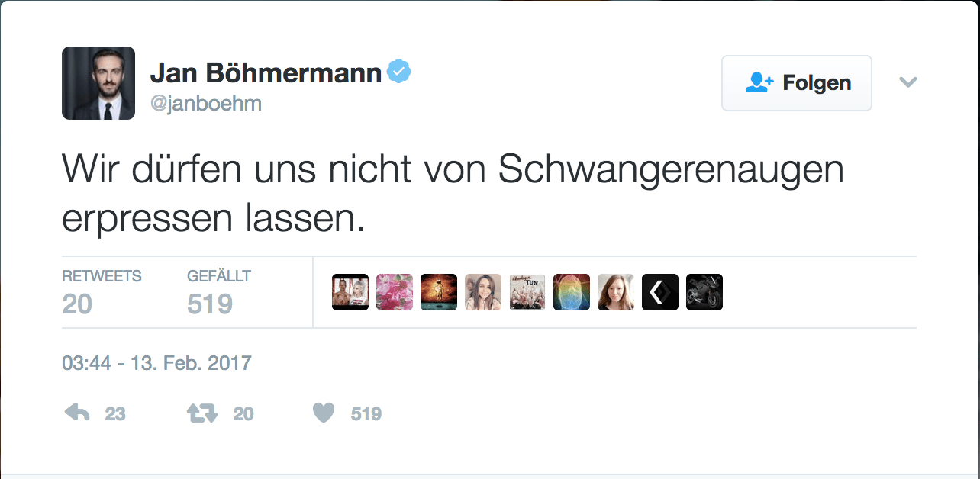This screenshot has width=980, height=479.
Task: Retweet using the retweet arrows icon
Action: 202,413
